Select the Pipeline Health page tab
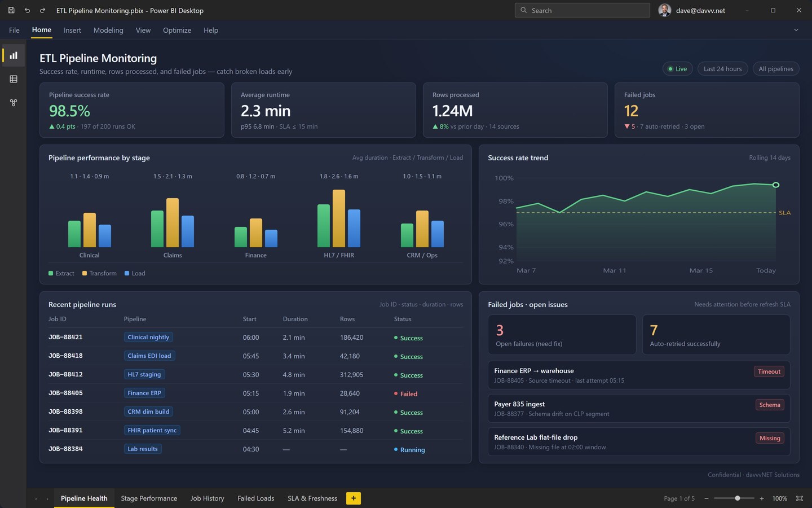This screenshot has height=508, width=812. (84, 498)
